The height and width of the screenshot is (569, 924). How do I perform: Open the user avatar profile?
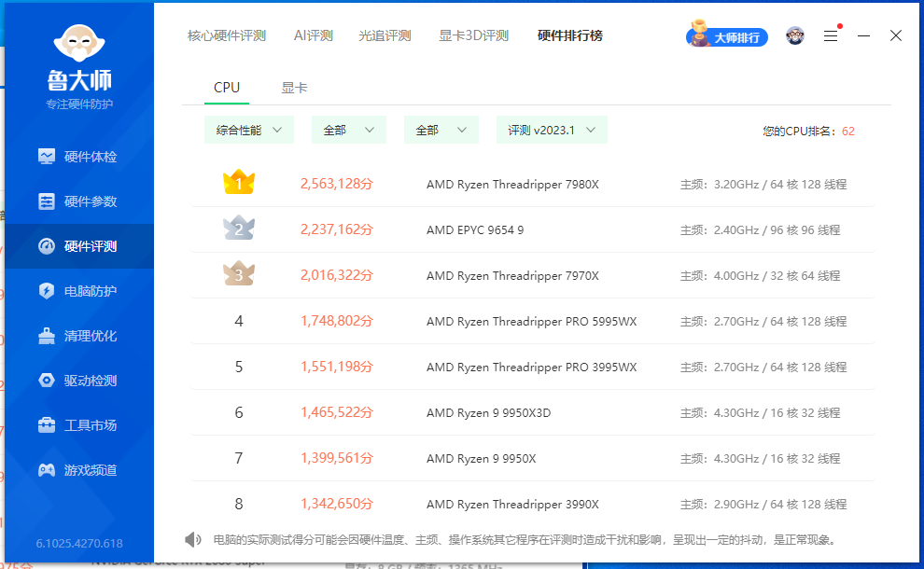tap(795, 36)
